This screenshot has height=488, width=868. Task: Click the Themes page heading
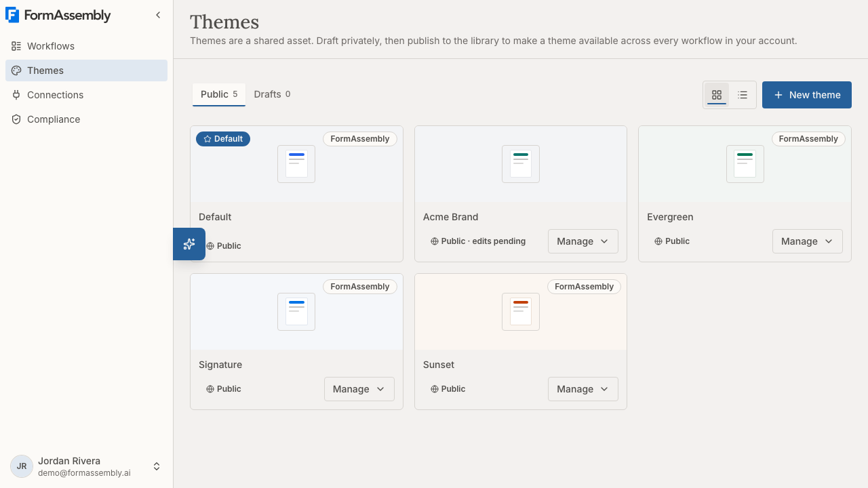(x=224, y=22)
